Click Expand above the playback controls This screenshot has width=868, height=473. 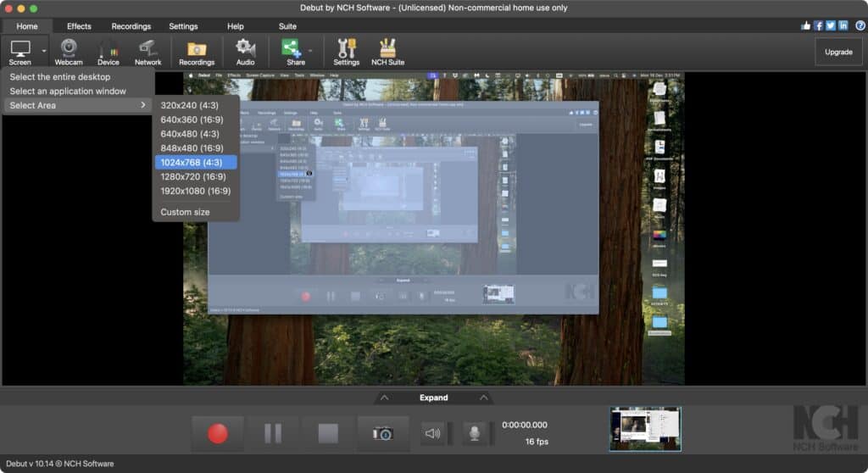pyautogui.click(x=433, y=398)
